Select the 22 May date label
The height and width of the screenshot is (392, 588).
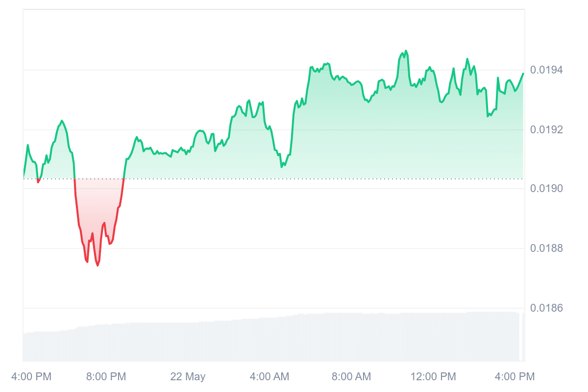click(188, 377)
